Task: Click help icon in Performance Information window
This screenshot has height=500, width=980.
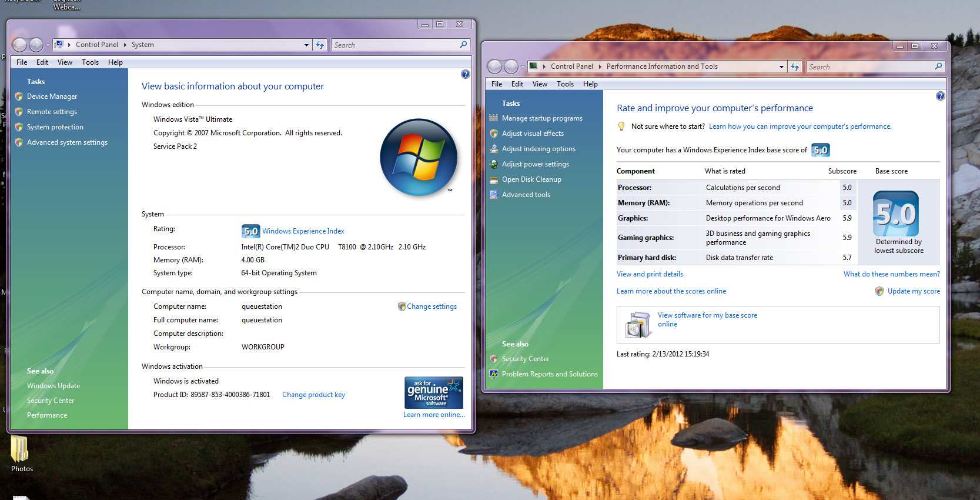Action: [941, 96]
